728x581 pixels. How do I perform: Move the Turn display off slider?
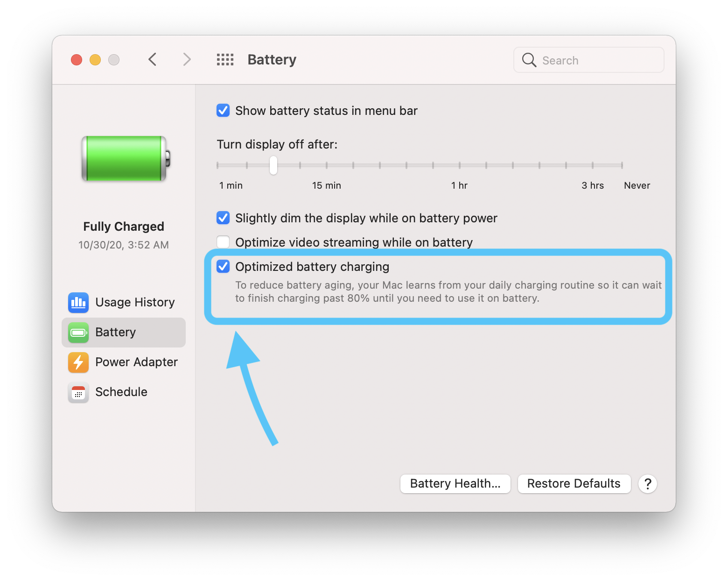tap(273, 165)
